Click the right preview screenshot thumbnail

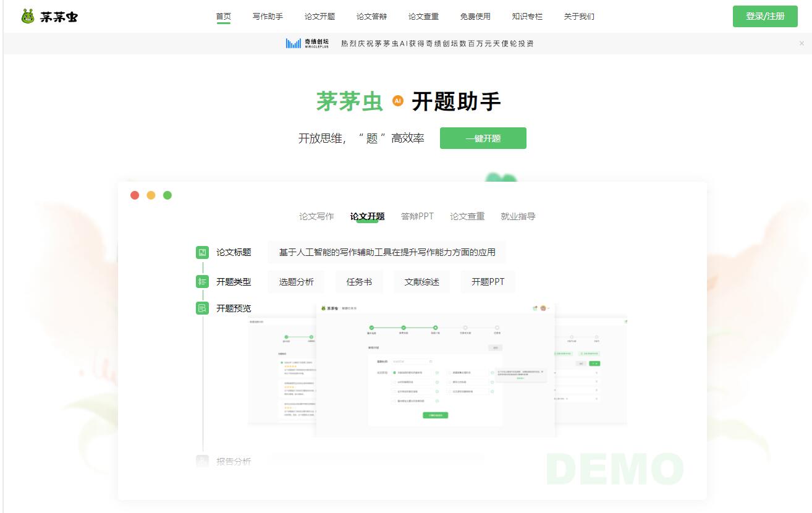tap(591, 371)
